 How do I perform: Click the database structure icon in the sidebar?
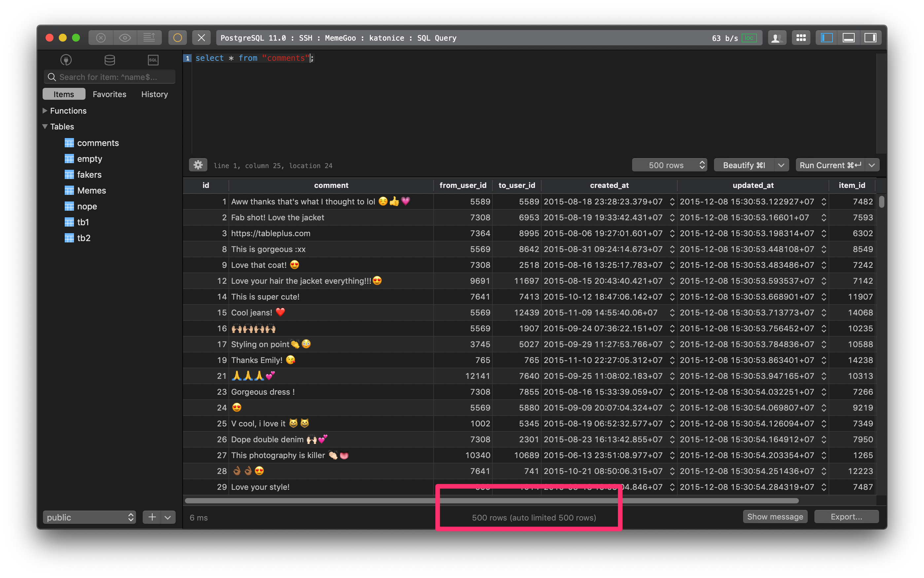(109, 60)
